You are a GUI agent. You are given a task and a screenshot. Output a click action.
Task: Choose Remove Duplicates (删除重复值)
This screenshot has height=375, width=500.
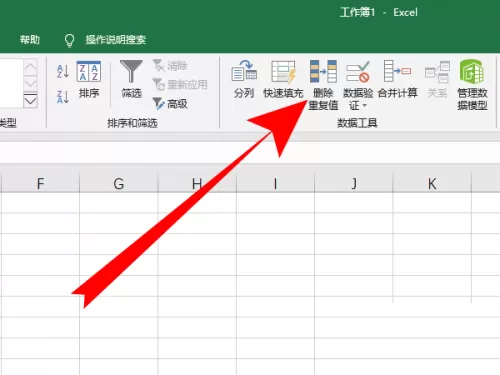(323, 85)
